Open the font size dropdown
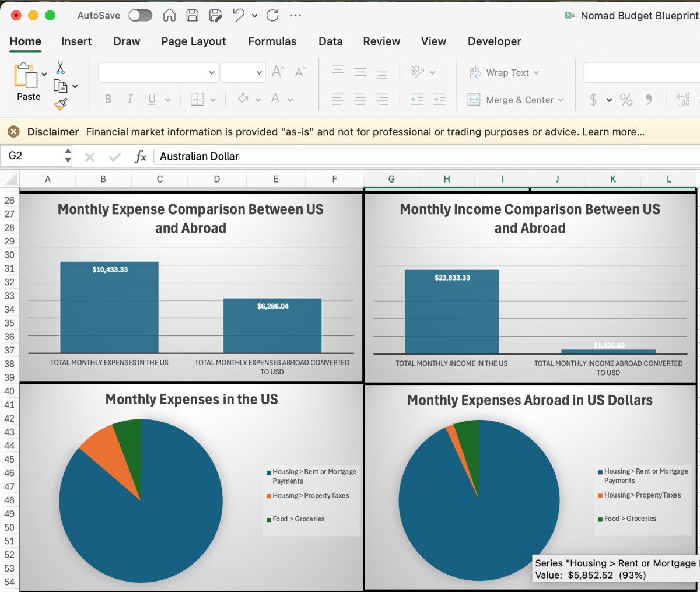This screenshot has width=700, height=592. [x=259, y=73]
